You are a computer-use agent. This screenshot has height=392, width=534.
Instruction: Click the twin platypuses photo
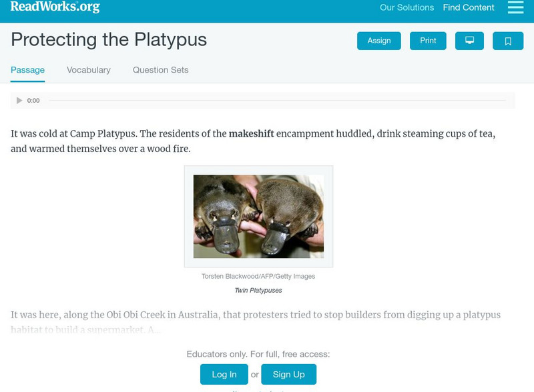point(260,216)
